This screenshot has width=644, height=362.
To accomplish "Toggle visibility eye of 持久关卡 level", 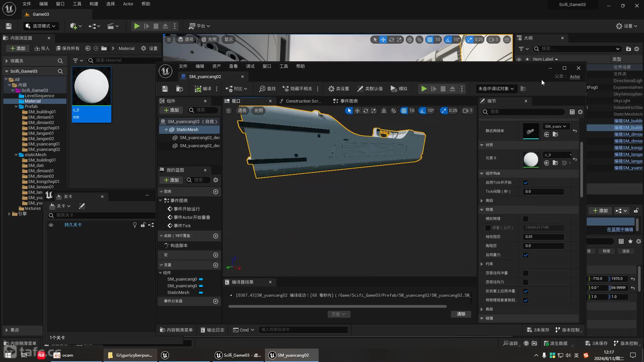I will 51,225.
